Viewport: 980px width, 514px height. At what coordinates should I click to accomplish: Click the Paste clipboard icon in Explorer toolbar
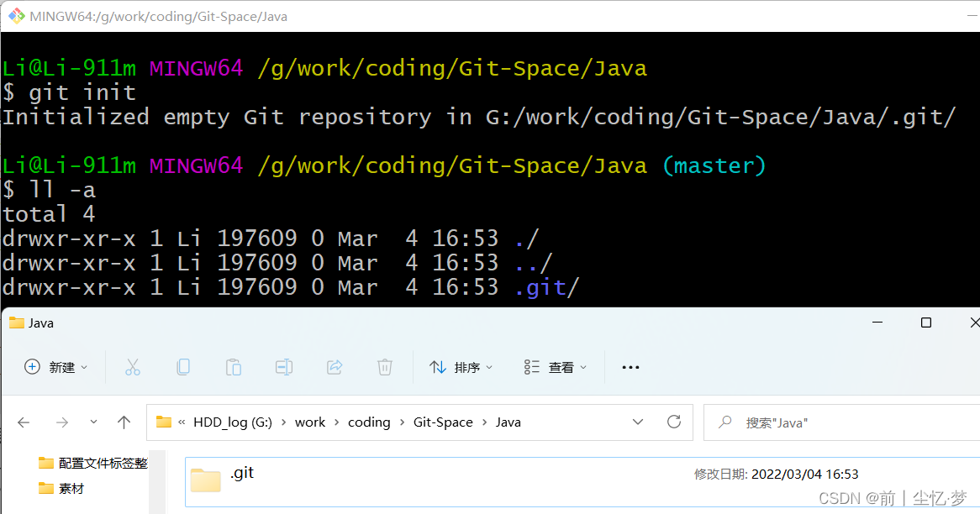pos(233,367)
